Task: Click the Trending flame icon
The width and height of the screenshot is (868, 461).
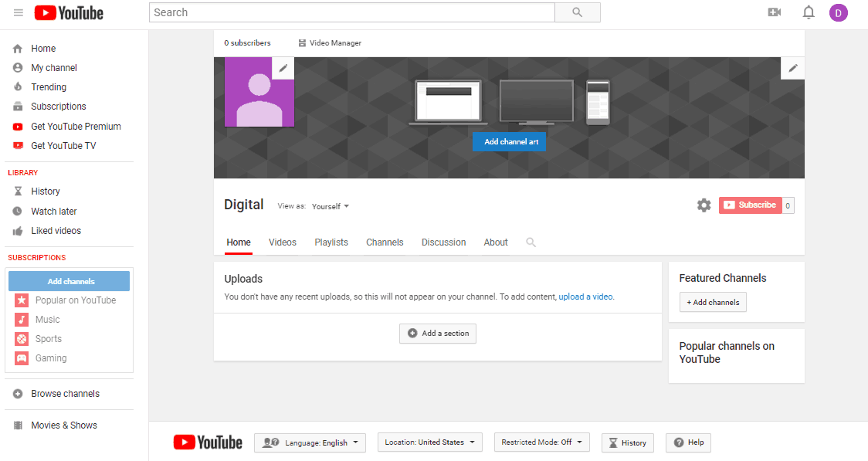Action: 18,87
